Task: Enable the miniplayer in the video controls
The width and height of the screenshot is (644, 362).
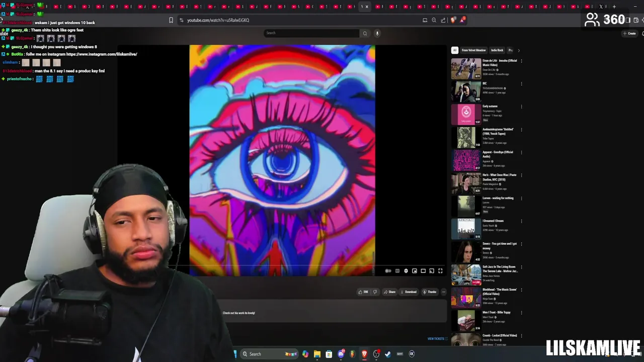Action: (415, 271)
